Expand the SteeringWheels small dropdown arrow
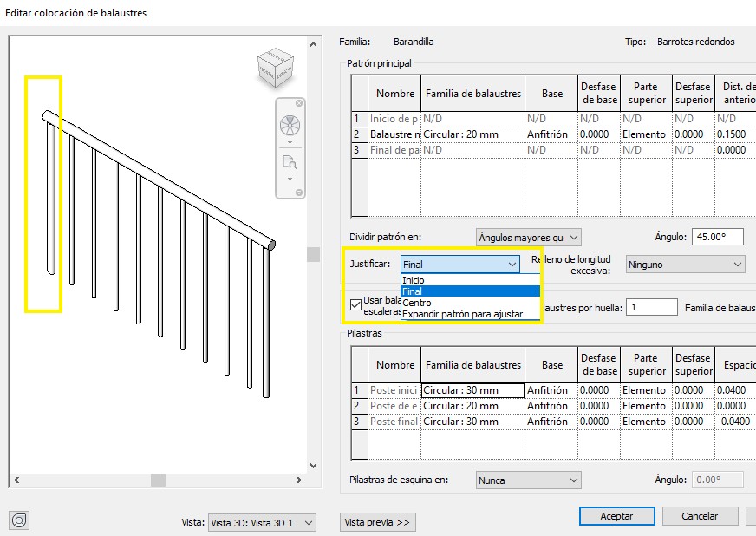Screen dimensions: 756x536 [289, 142]
